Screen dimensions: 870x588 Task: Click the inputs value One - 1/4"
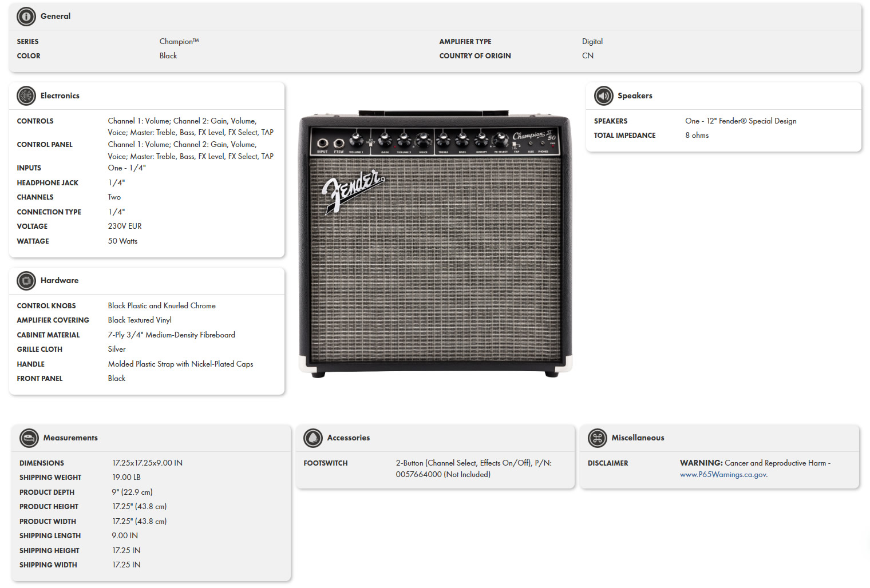[127, 168]
